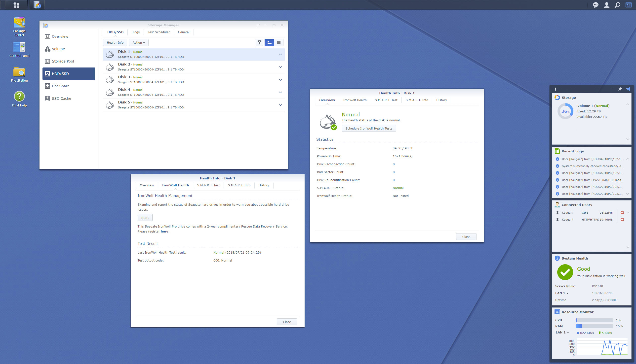Expand Disk 2 details chevron
636x364 pixels.
tap(280, 67)
